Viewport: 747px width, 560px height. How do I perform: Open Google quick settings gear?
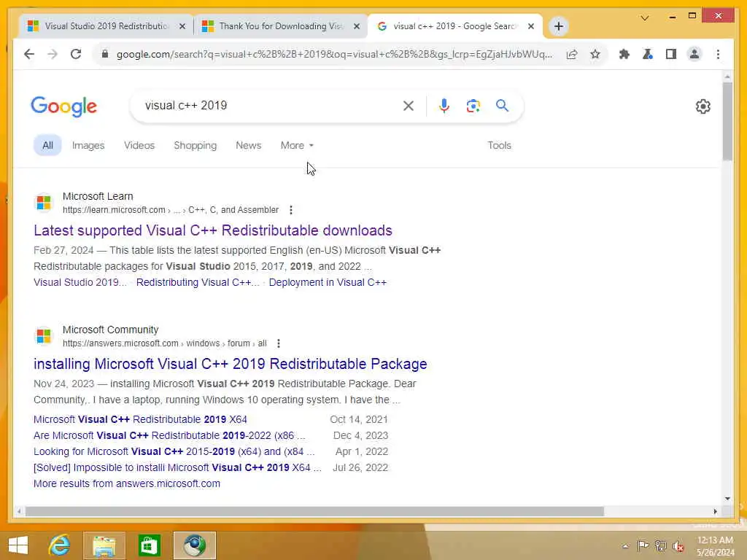(703, 106)
